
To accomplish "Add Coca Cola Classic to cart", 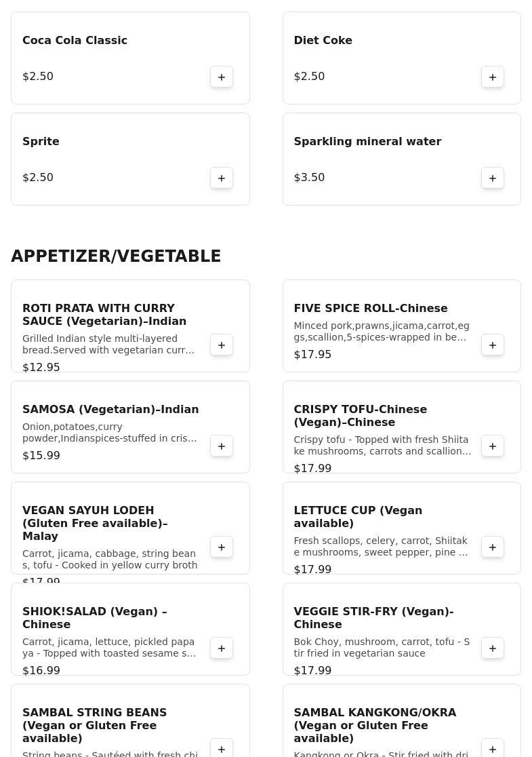I will (x=222, y=77).
